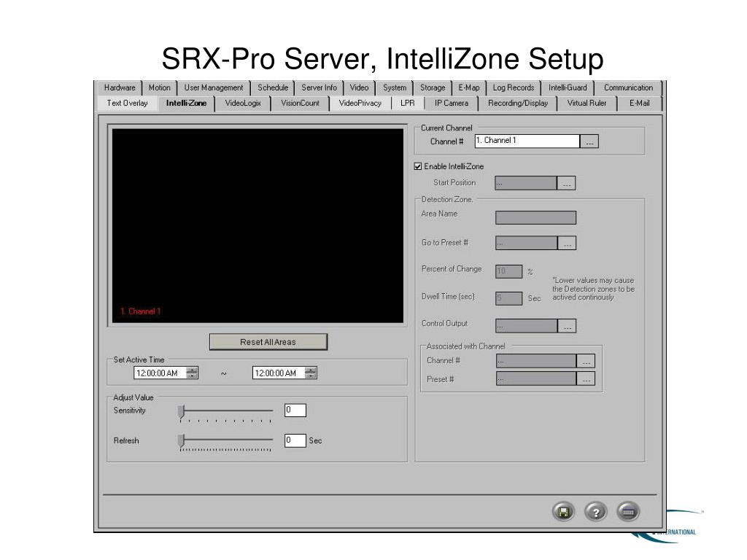Click the Refresh seconds value box
Image resolution: width=747 pixels, height=560 pixels.
(x=295, y=440)
